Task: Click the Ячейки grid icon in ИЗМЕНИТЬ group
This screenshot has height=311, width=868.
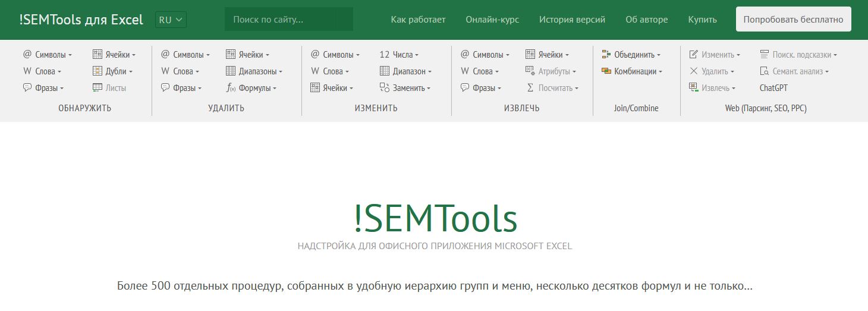Action: [315, 88]
